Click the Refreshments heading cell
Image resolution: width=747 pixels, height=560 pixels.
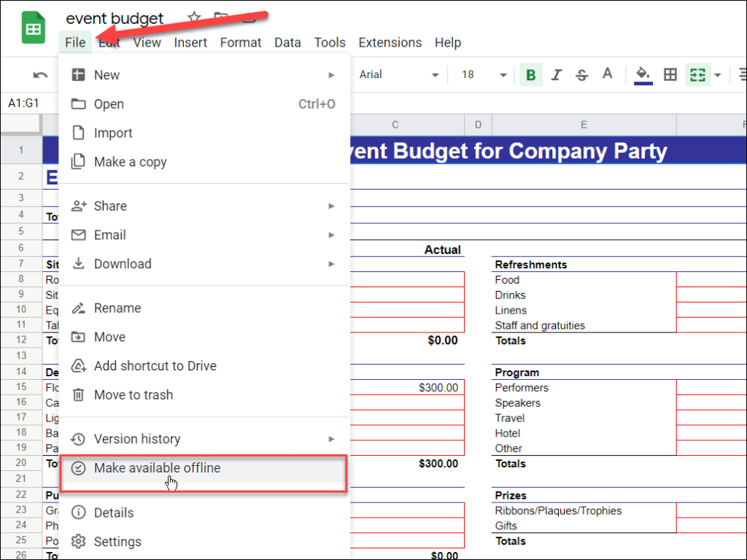point(584,265)
